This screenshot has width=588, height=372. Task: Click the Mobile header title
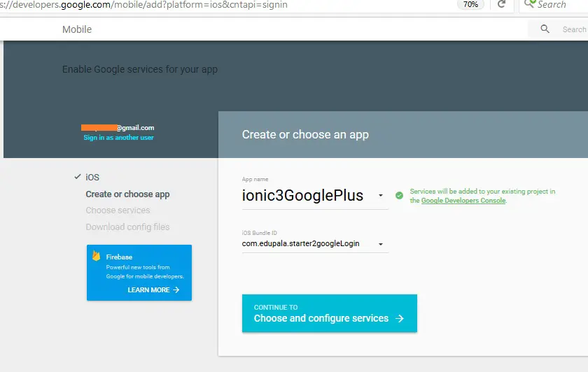[x=77, y=29]
